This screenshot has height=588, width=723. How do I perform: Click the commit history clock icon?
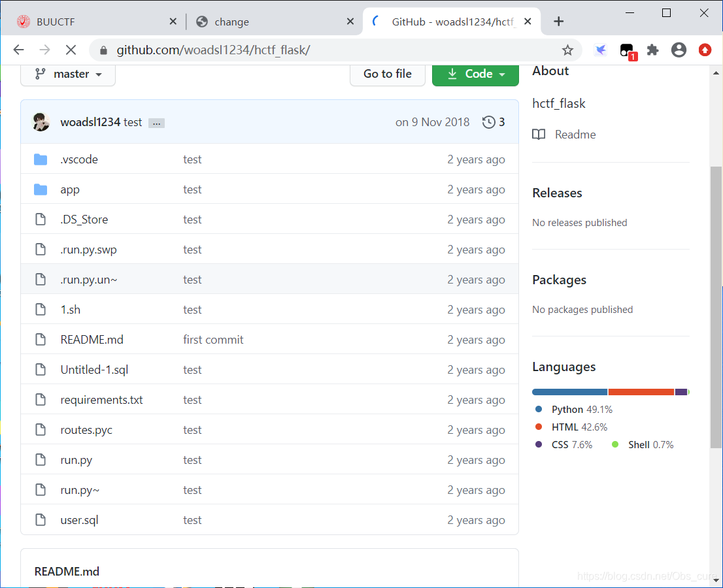coord(488,122)
